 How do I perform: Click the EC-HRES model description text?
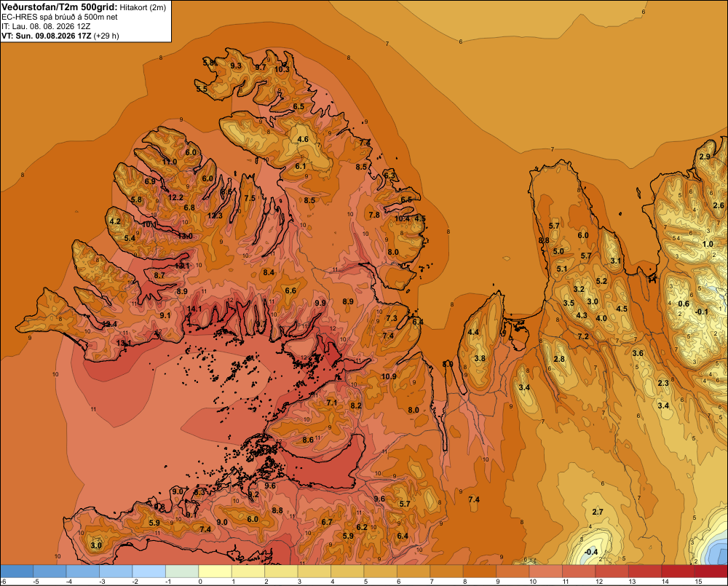pos(60,17)
